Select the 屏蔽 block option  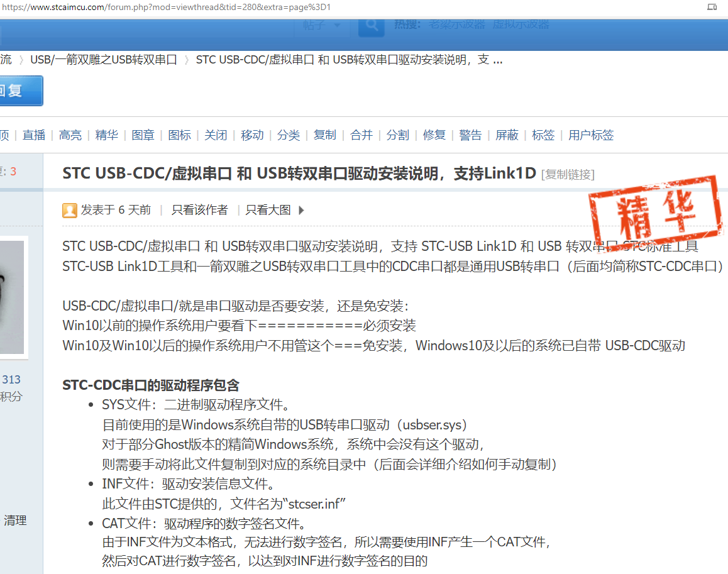pos(507,135)
